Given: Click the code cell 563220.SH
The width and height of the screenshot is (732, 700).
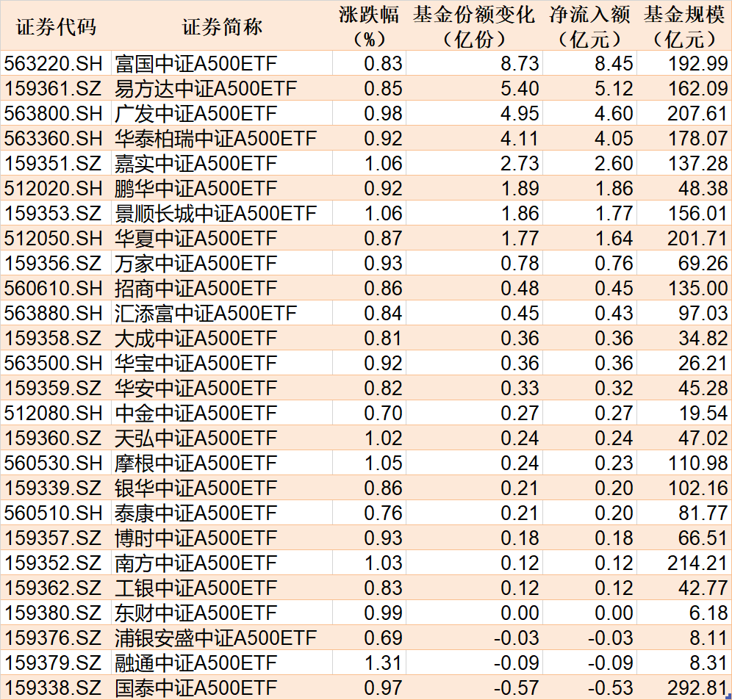Looking at the screenshot, I should click(x=56, y=64).
